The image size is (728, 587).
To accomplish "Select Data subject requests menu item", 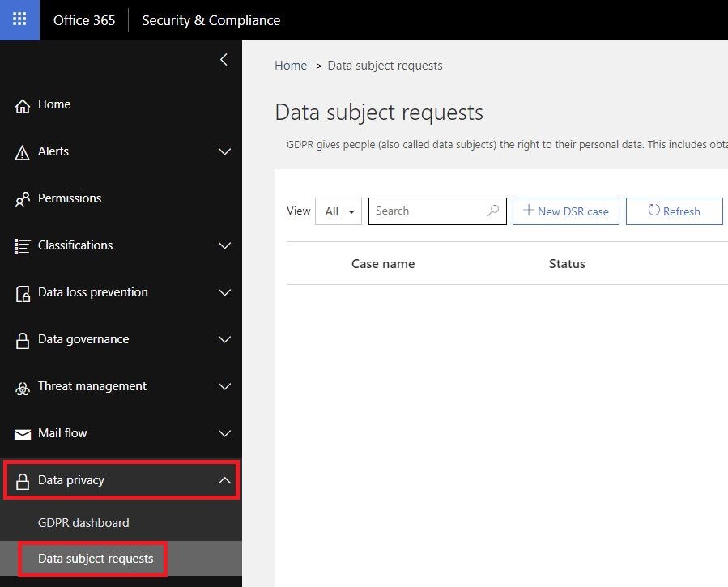I will coord(96,559).
